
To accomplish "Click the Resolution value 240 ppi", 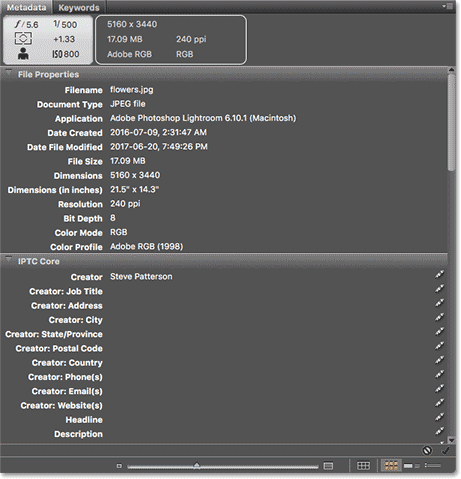I will click(125, 204).
